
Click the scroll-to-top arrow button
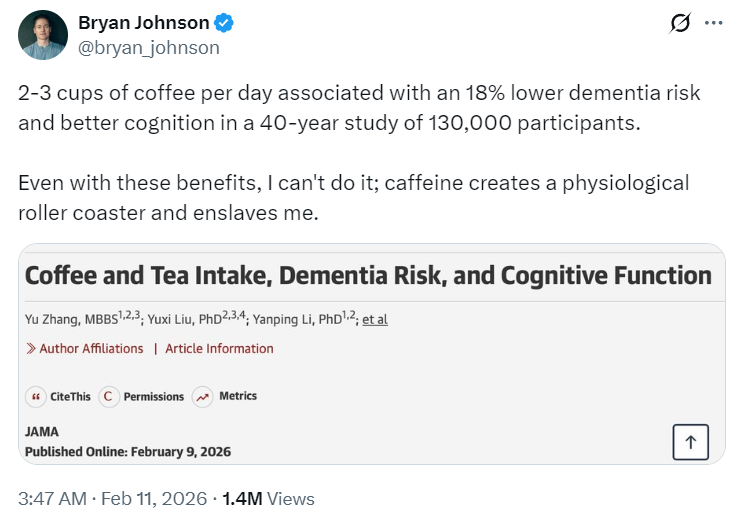point(690,441)
